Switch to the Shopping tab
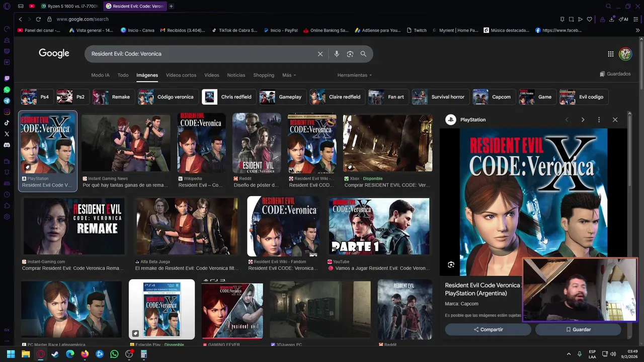 [x=264, y=75]
